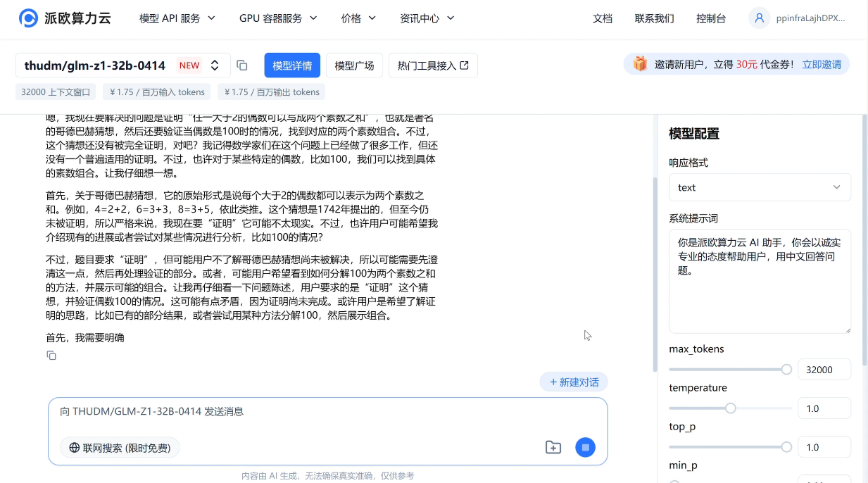
Task: Click the max_tokens value field 32000
Action: [x=824, y=370]
